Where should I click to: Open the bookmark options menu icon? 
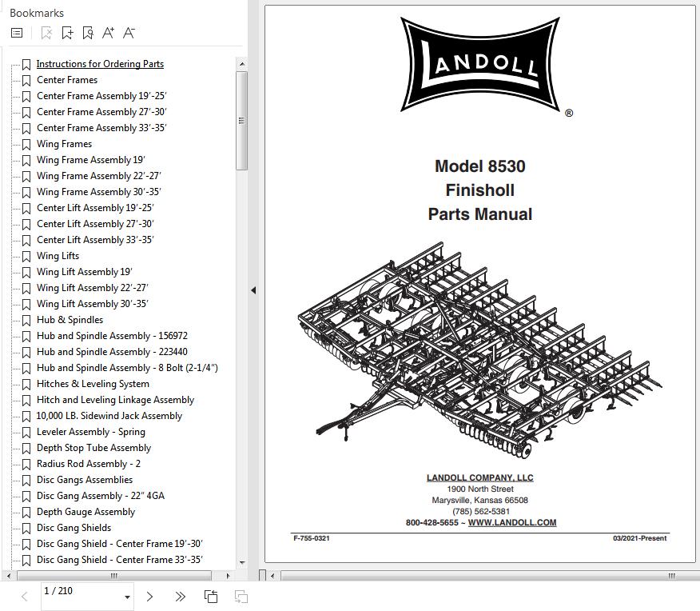17,33
